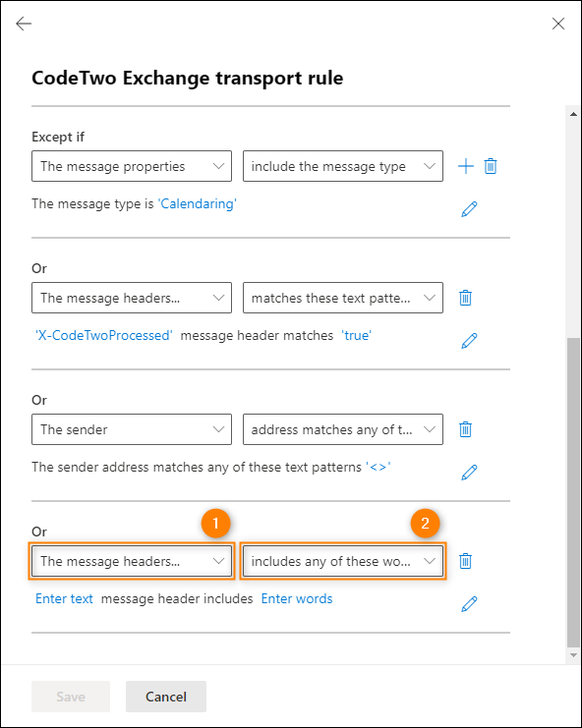This screenshot has width=582, height=728.
Task: Add exception with the plus icon
Action: [x=466, y=166]
